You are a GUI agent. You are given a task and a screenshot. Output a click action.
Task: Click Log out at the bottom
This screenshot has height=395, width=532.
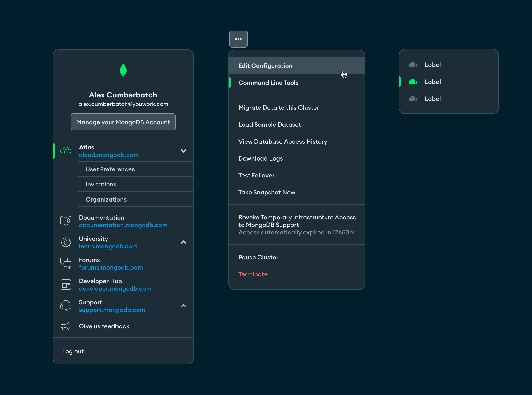click(x=73, y=351)
